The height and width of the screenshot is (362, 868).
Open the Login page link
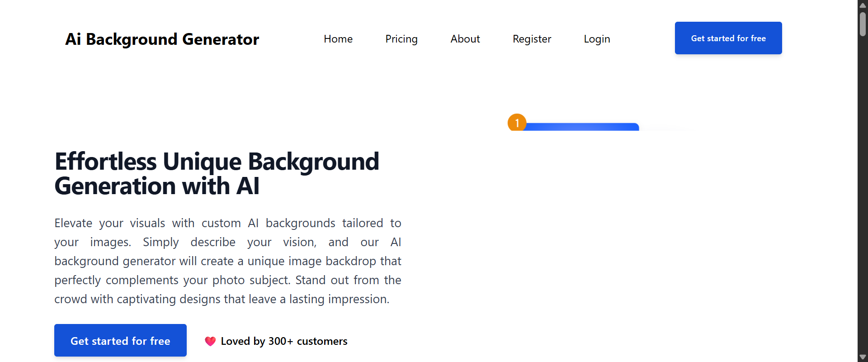click(x=597, y=39)
